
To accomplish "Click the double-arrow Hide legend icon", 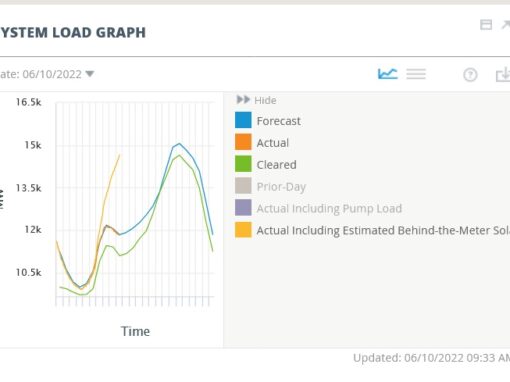I will pyautogui.click(x=243, y=100).
